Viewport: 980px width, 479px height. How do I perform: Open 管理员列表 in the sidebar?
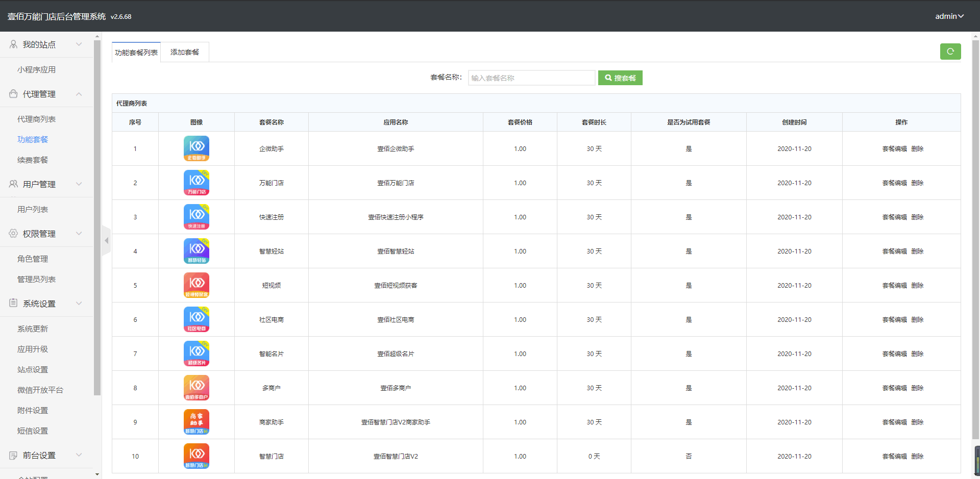(x=36, y=279)
